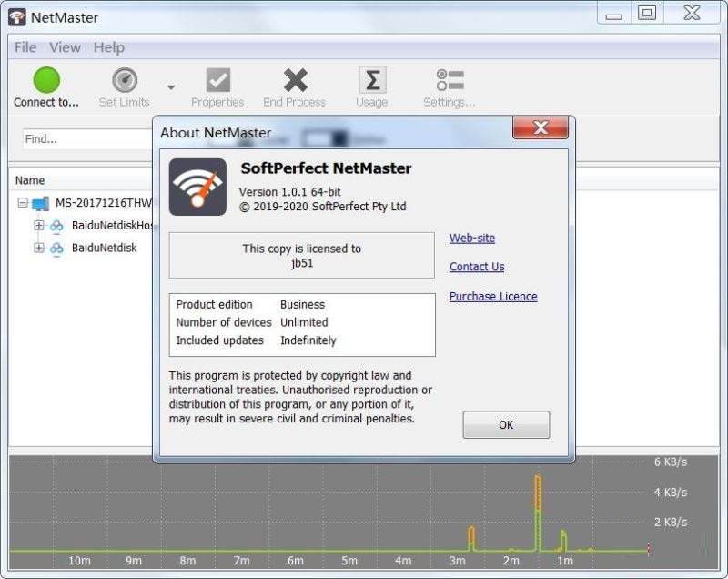The height and width of the screenshot is (579, 728).
Task: Click the Contact Us link
Action: pyautogui.click(x=475, y=267)
